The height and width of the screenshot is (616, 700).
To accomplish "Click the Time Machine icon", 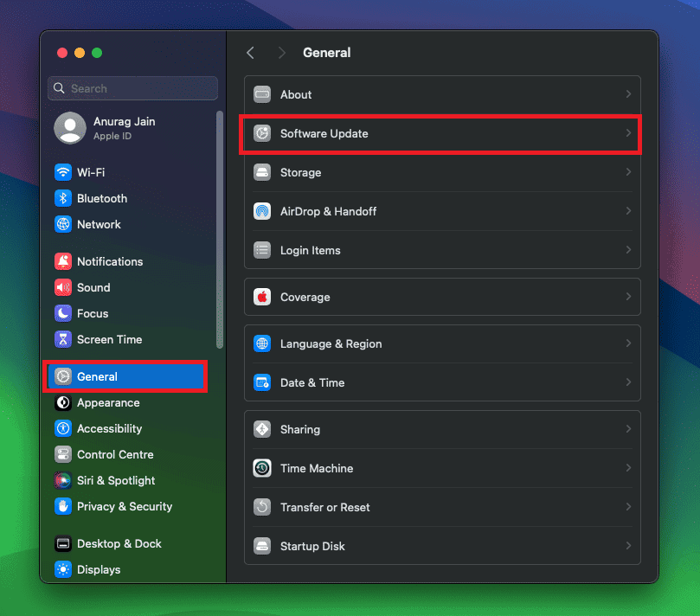I will pos(262,468).
